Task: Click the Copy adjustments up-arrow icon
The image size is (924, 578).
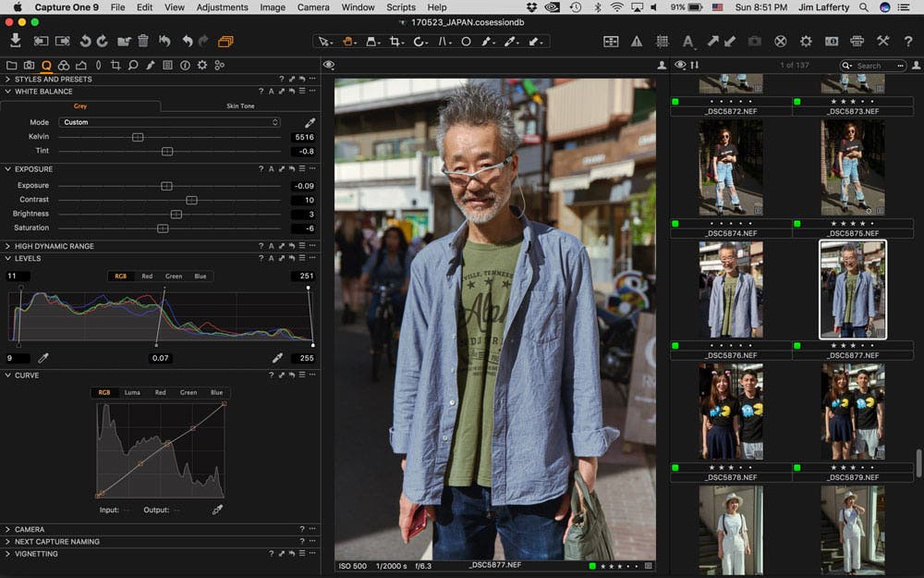Action: coord(712,42)
